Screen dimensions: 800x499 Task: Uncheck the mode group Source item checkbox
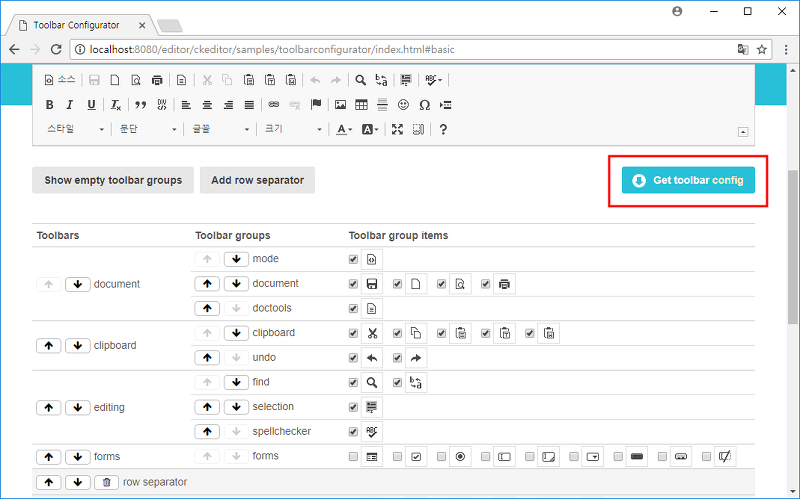point(353,259)
